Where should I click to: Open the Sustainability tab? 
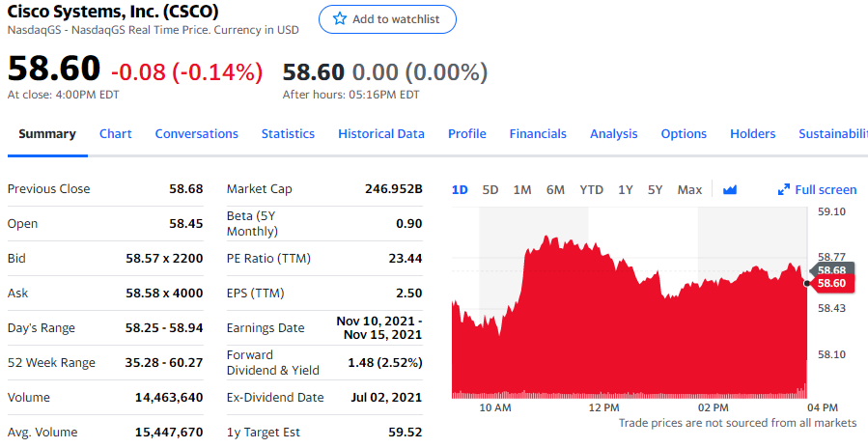click(833, 134)
